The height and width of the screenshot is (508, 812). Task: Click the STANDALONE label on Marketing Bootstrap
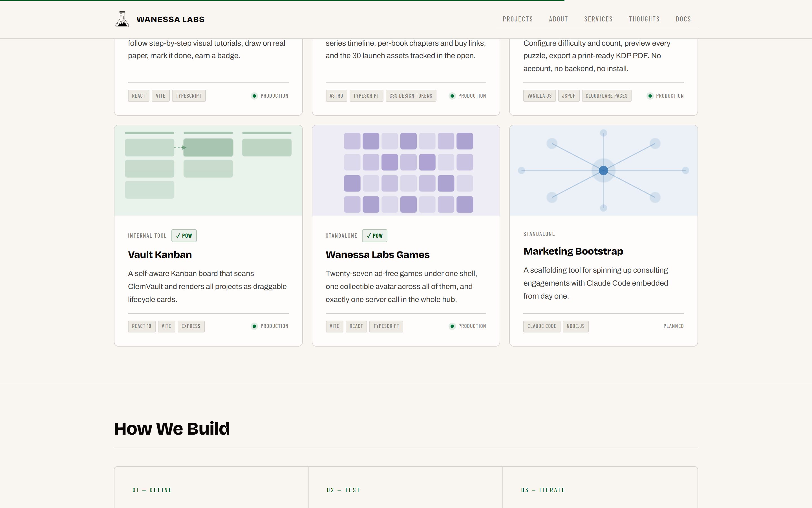[539, 234]
